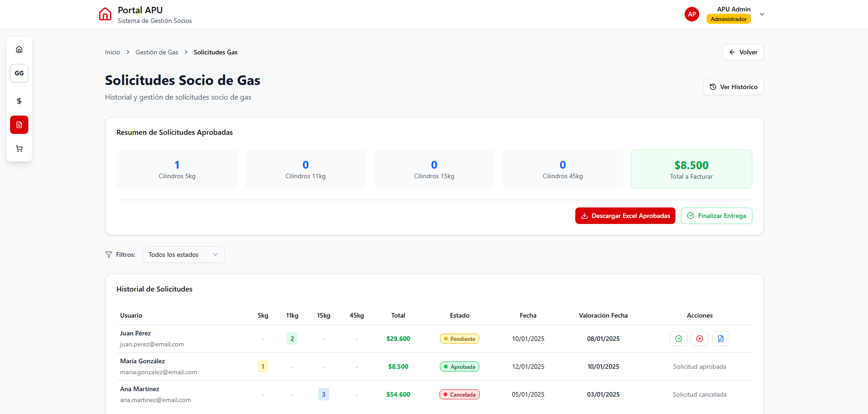This screenshot has height=414, width=868.
Task: Edit Juan Pérez's request using the blue edit icon
Action: point(721,339)
